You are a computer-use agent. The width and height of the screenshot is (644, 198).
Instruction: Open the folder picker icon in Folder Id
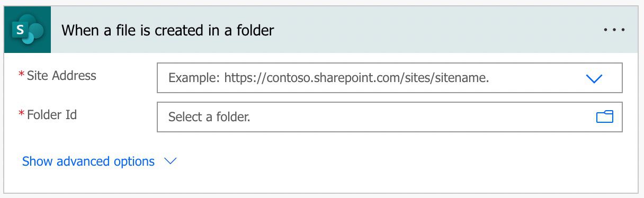[x=605, y=117]
